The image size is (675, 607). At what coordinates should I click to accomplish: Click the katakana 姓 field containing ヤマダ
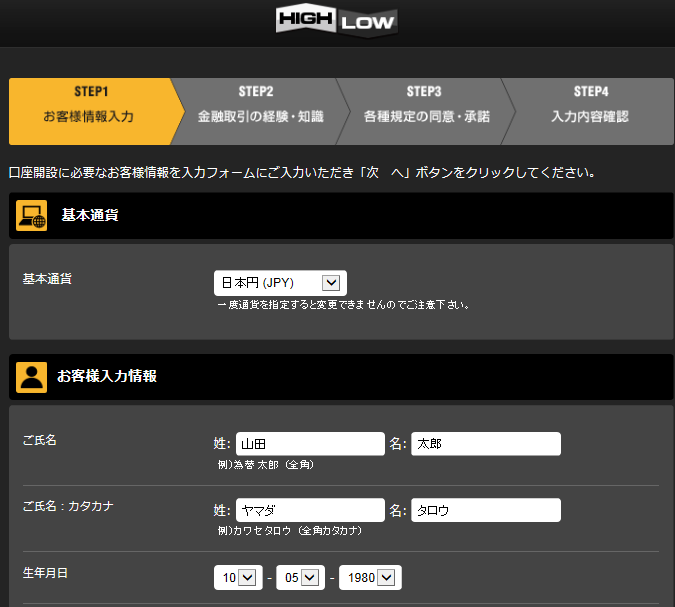coord(310,510)
